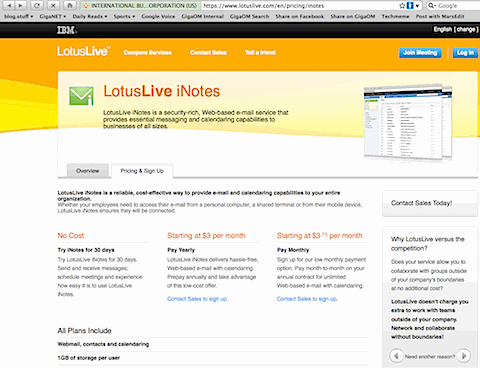
Task: Stop loading with the X toolbar button
Action: click(53, 5)
